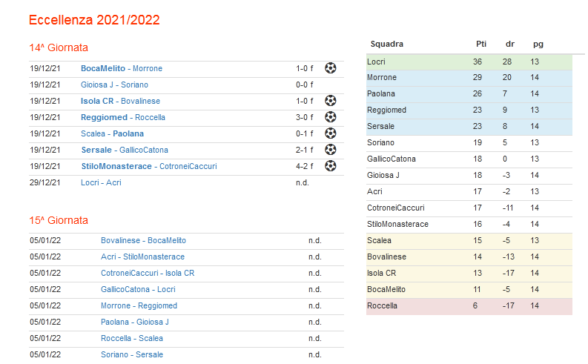The image size is (588, 364).
Task: Click the dr column header
Action: pyautogui.click(x=510, y=44)
